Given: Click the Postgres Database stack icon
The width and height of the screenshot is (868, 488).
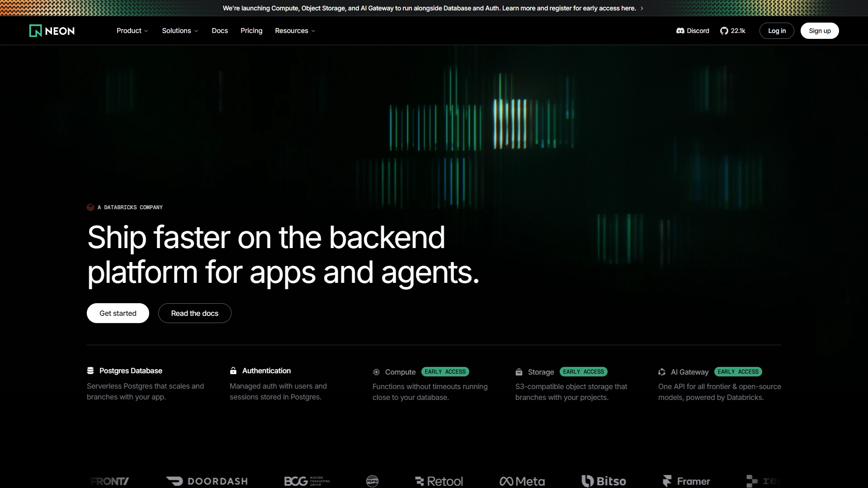Looking at the screenshot, I should click(90, 371).
